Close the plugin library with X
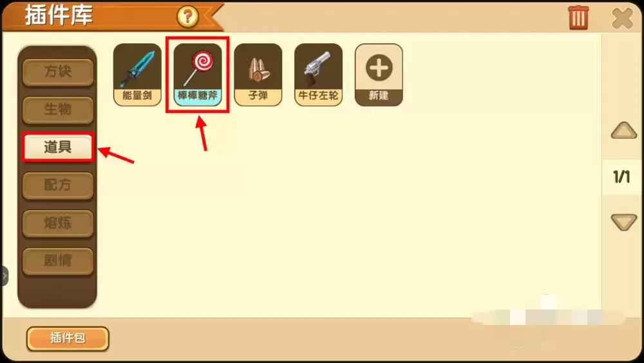Viewport: 644px width, 363px height. click(x=622, y=18)
